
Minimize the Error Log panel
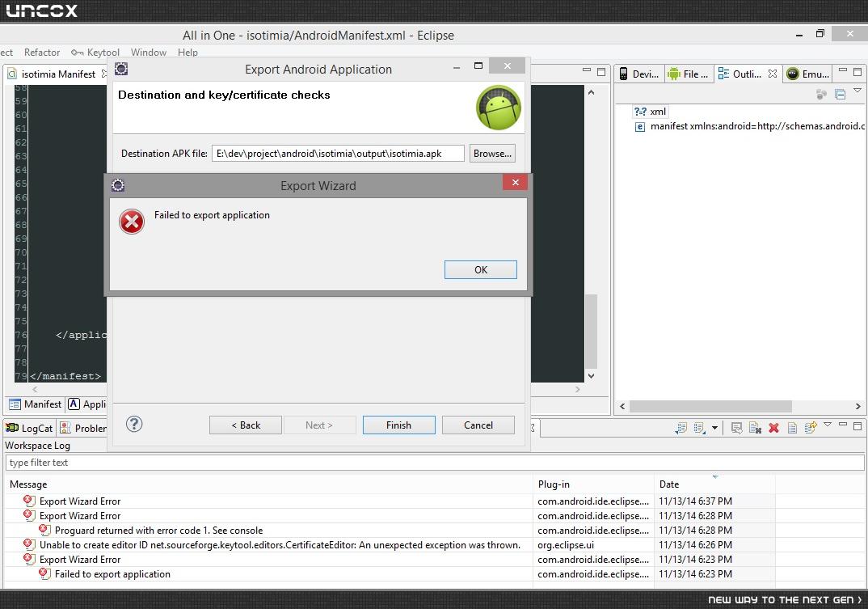842,425
